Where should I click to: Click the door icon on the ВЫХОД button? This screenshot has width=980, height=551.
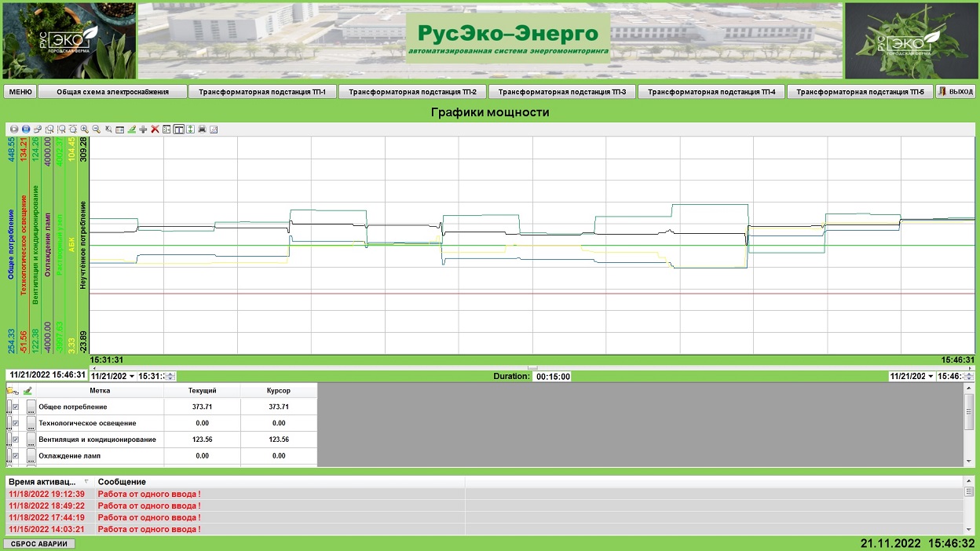click(x=943, y=92)
